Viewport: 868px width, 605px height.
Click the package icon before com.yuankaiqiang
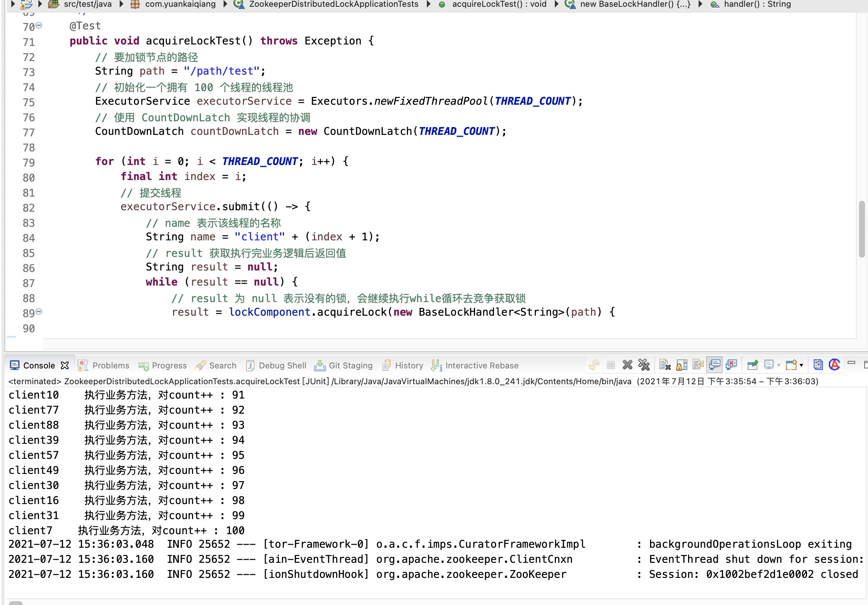pos(135,4)
